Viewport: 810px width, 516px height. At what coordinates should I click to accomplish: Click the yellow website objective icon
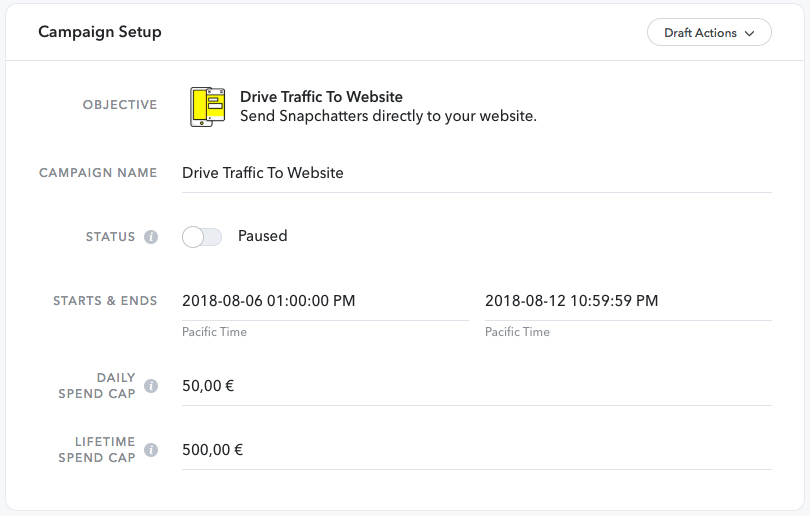click(x=208, y=107)
